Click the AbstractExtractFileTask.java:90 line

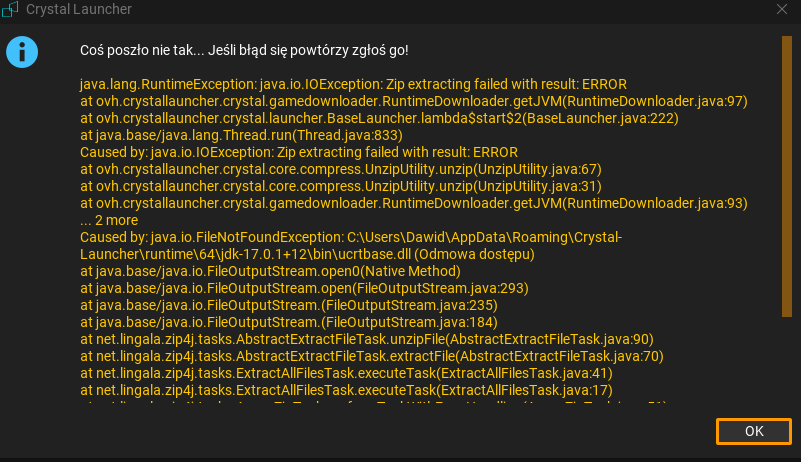[366, 339]
